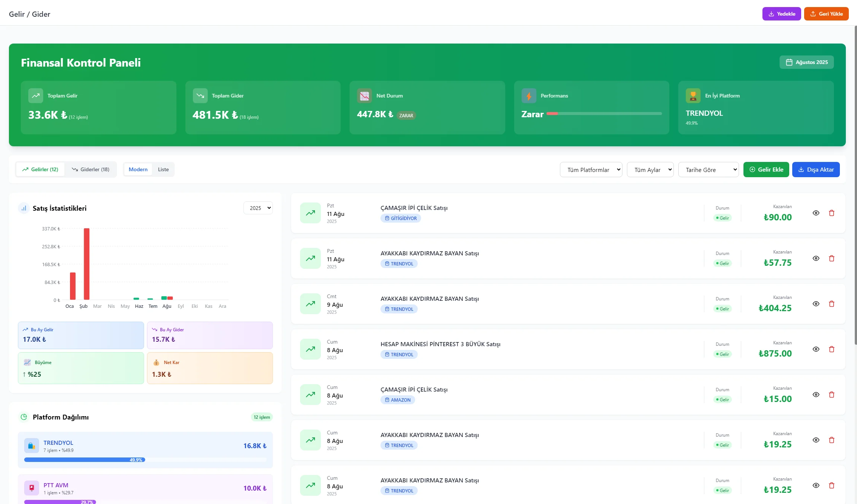Toggle eye icon on ₺90.00 GİTTİGİDİYOR row

816,213
